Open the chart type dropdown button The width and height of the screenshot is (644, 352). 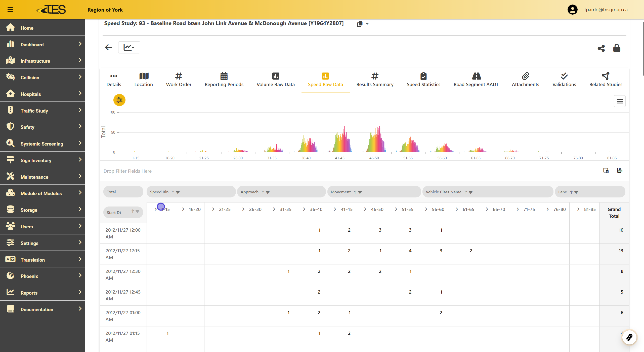pos(129,47)
